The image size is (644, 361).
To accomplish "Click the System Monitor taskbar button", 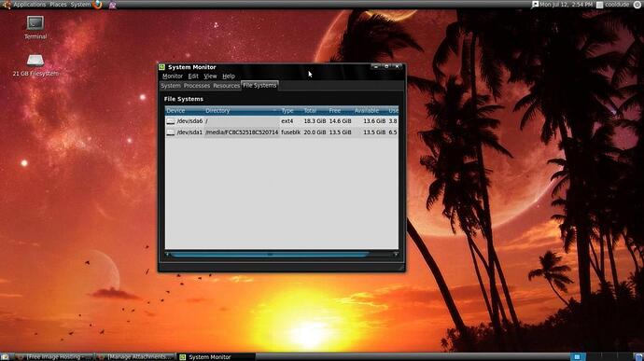I will click(x=216, y=357).
